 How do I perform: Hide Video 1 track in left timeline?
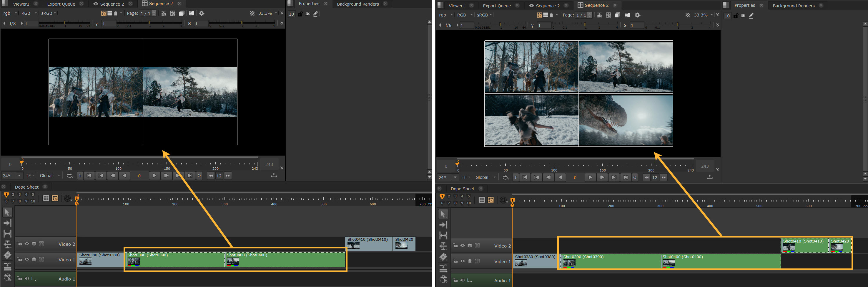tap(26, 259)
